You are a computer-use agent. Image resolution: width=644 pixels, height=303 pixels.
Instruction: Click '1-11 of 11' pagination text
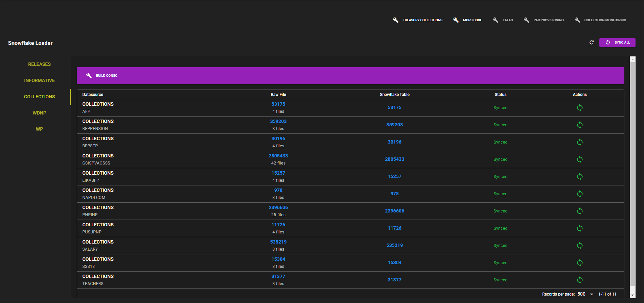click(607, 294)
